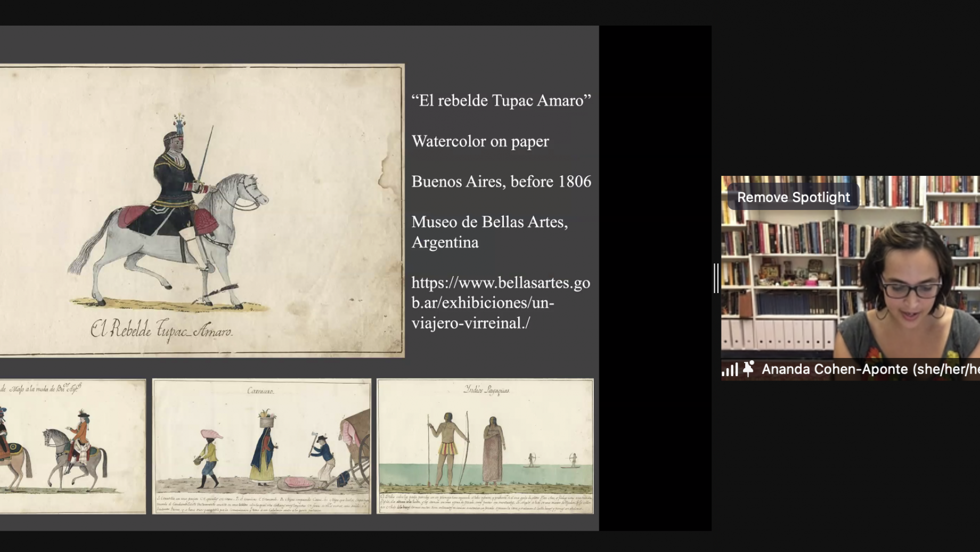
Task: Select the El Rebelde Tupac Amaro watercolor
Action: click(202, 210)
